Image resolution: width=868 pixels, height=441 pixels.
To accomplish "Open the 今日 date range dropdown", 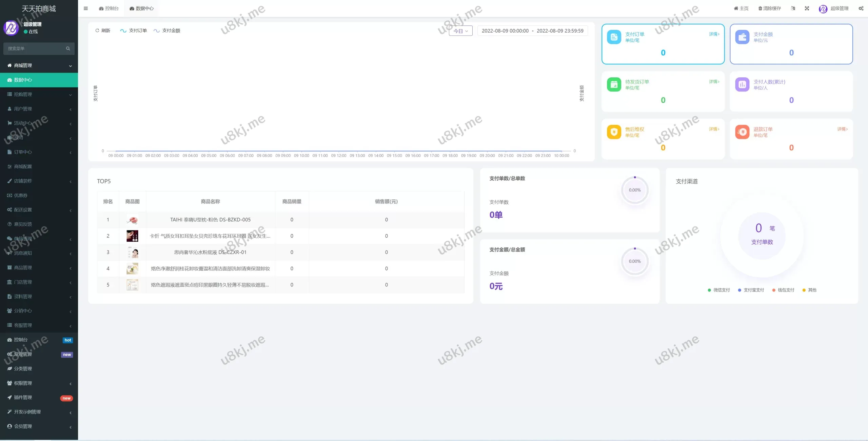I will pyautogui.click(x=460, y=31).
